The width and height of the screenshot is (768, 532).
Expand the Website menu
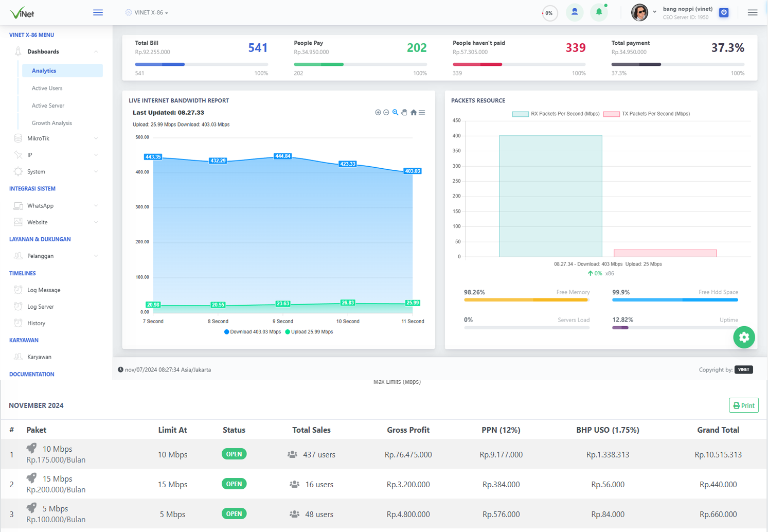96,222
